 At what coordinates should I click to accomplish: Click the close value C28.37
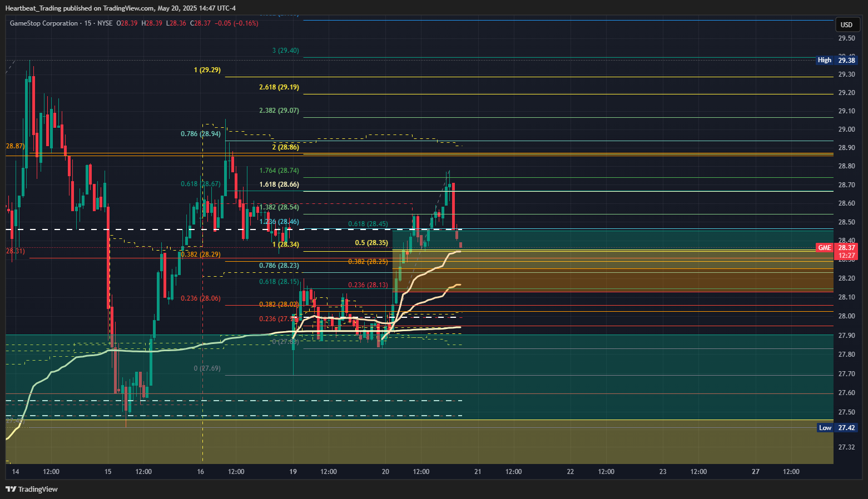(x=200, y=23)
